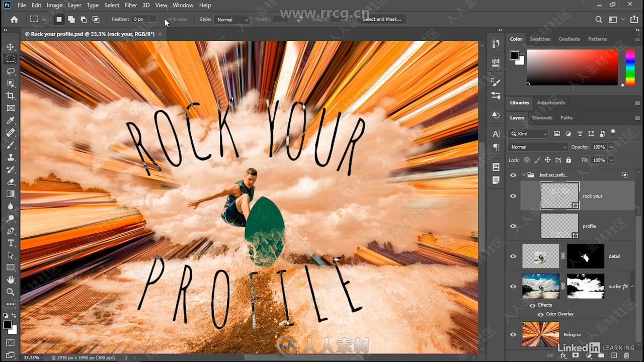Click the foreground color swatch in Color panel
The image size is (644, 362).
coord(515,56)
